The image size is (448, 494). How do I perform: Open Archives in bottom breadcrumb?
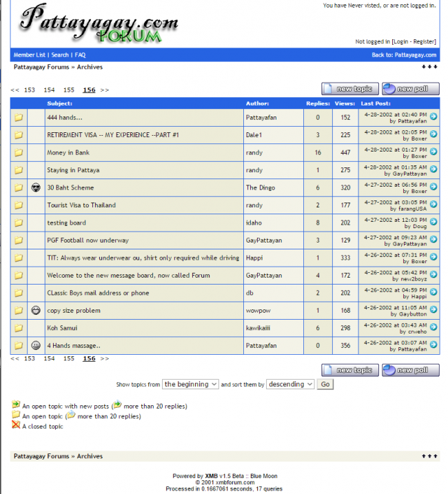(90, 456)
